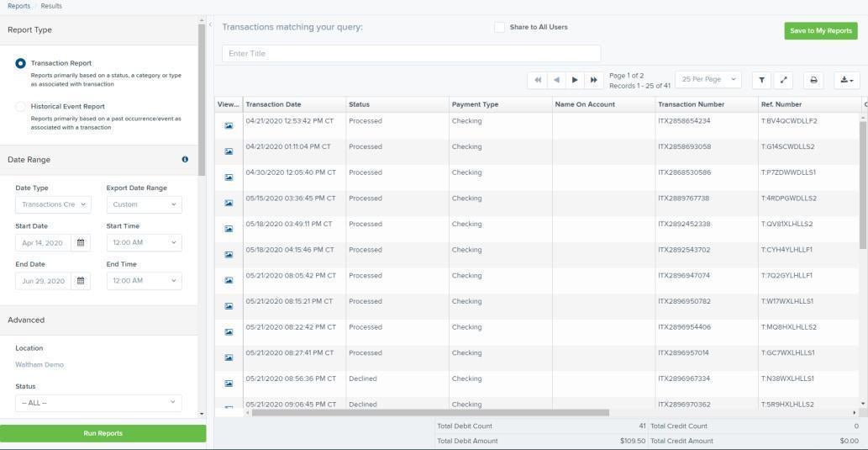
Task: Sort by Transaction Number column header
Action: (x=707, y=104)
